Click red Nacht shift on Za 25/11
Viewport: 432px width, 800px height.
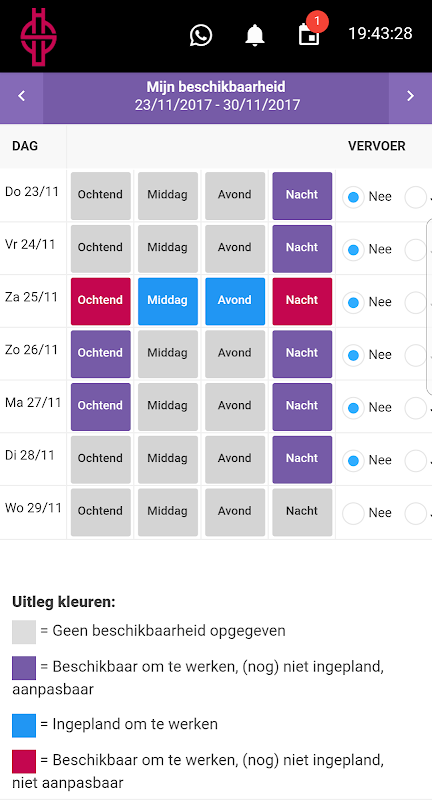coord(302,302)
